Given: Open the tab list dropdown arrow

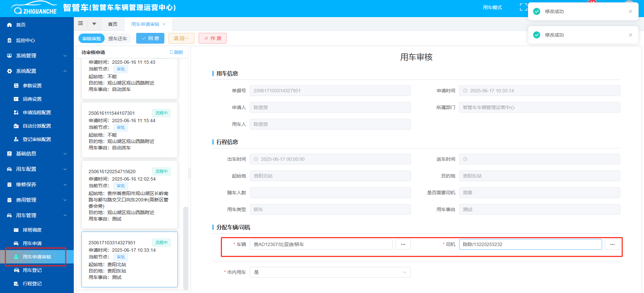Looking at the screenshot, I should click(x=94, y=24).
